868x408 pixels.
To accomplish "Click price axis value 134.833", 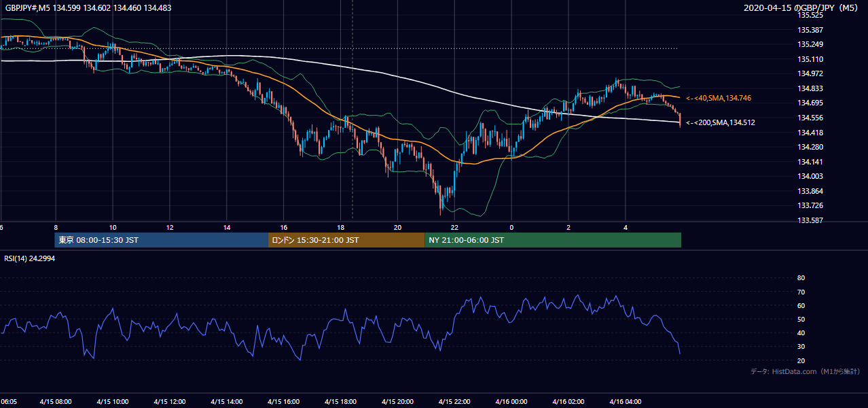I will [x=810, y=88].
